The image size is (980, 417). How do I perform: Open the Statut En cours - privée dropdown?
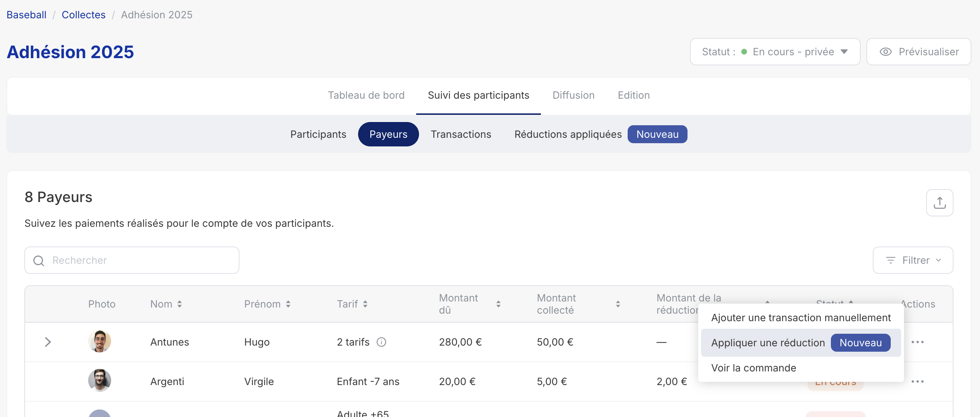pos(775,52)
